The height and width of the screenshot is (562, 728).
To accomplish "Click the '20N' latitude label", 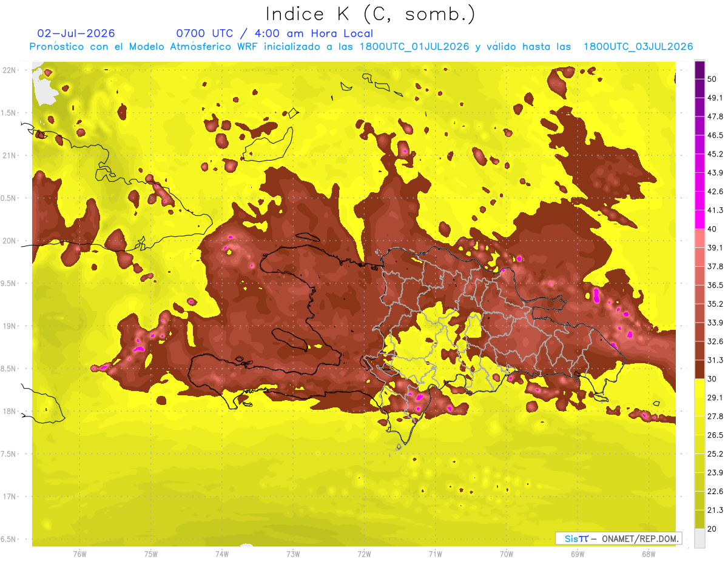I will [10, 241].
